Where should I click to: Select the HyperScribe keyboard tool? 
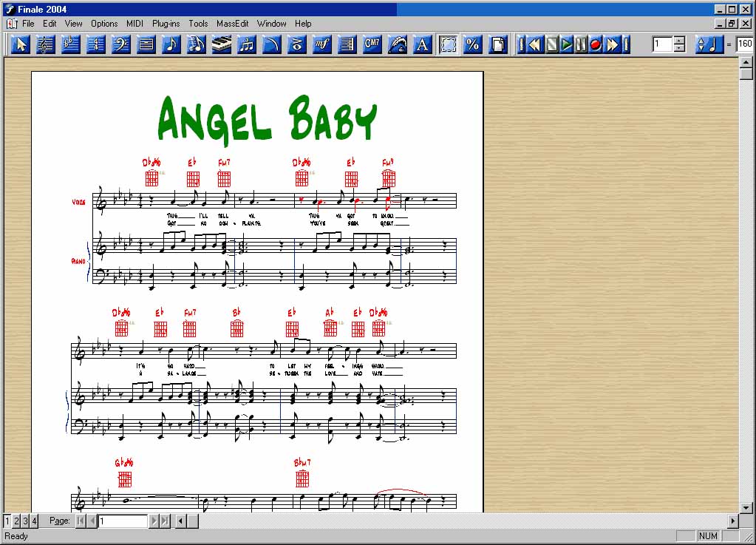(221, 44)
